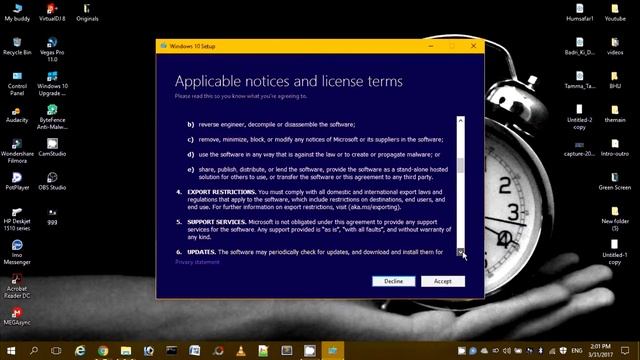Open VirtualDJ 8 desktop shortcut
Screen dimensions: 640x360
(x=52, y=12)
